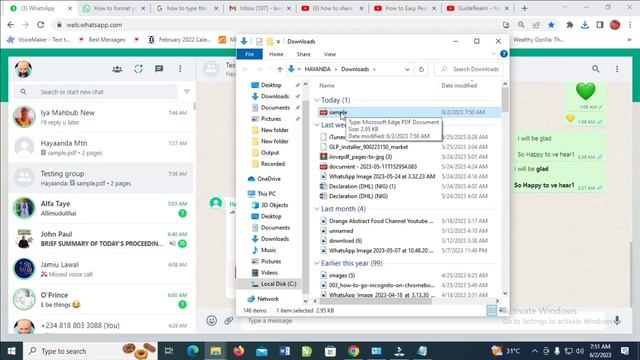This screenshot has height=360, width=640.
Task: Open Iya Mahbub New chat
Action: click(x=101, y=117)
